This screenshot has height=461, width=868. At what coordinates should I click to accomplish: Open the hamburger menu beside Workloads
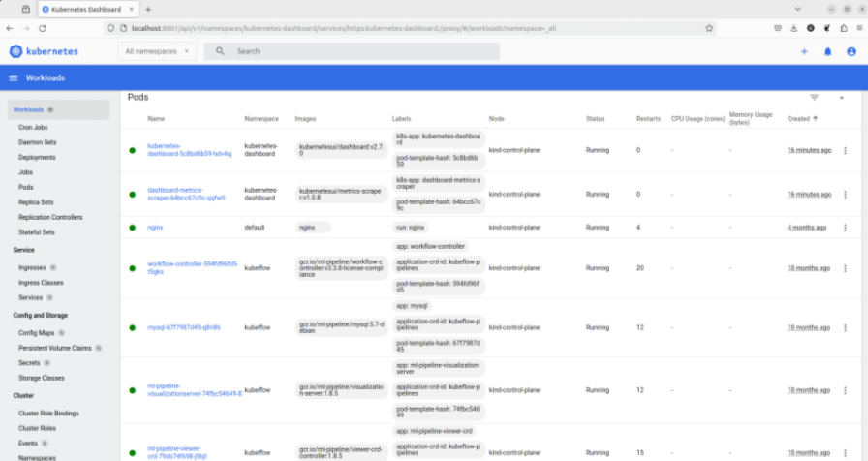[x=14, y=78]
